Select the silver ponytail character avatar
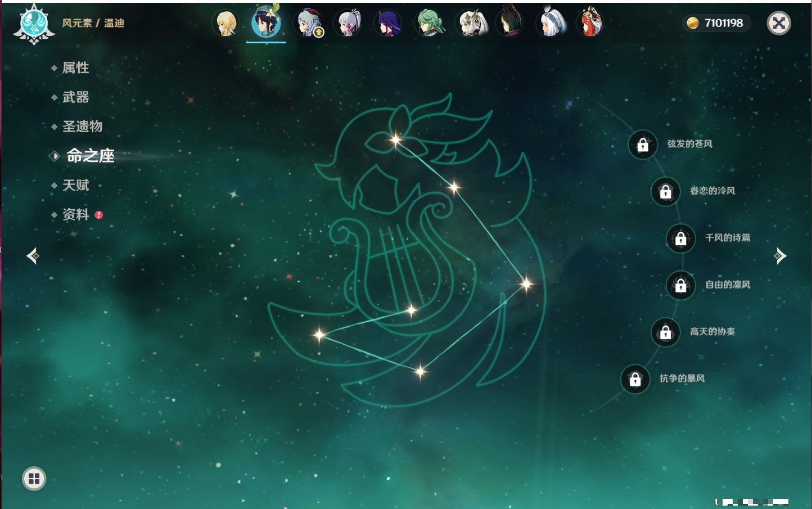The width and height of the screenshot is (812, 509). pos(348,24)
